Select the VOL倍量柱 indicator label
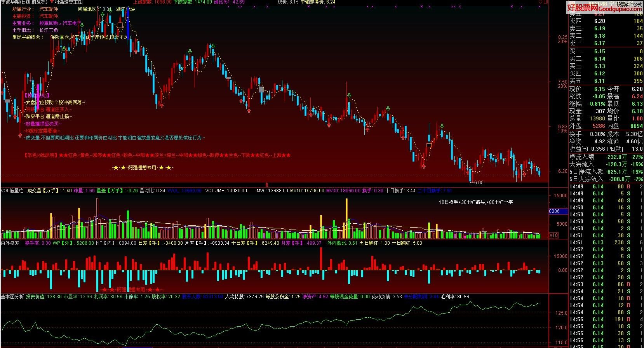644x348 pixels. coord(12,191)
